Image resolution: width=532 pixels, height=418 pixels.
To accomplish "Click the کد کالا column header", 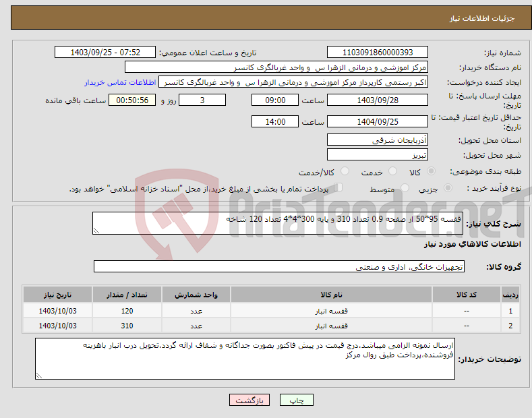I will pyautogui.click(x=467, y=295).
